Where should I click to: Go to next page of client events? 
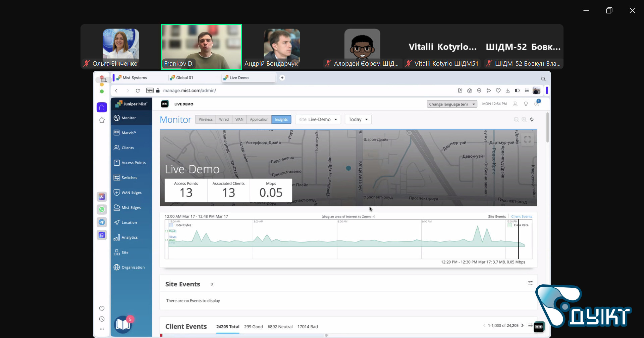pos(522,325)
